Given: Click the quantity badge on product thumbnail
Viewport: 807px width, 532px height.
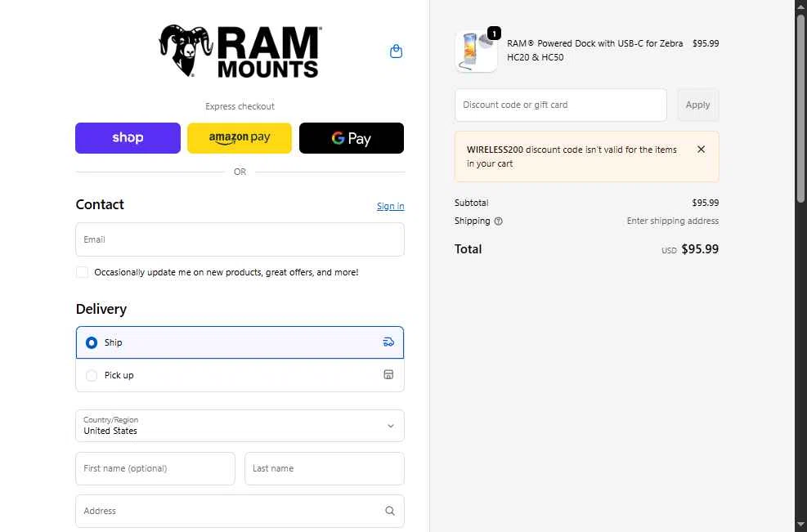Looking at the screenshot, I should [x=494, y=34].
